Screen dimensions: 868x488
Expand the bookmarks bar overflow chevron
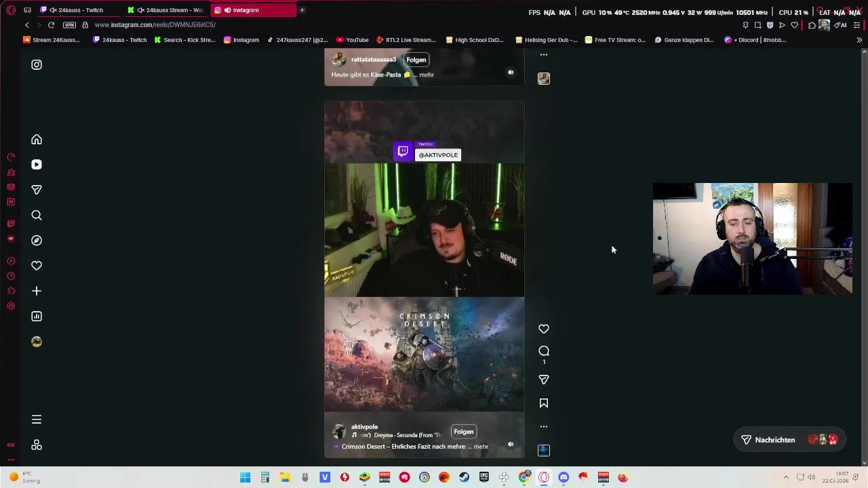click(859, 40)
